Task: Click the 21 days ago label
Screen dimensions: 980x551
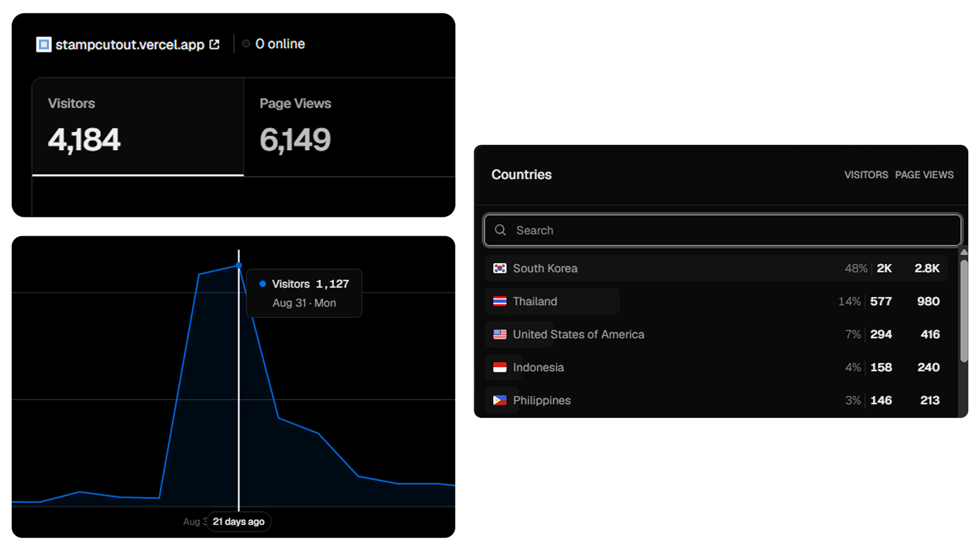Action: [x=238, y=521]
